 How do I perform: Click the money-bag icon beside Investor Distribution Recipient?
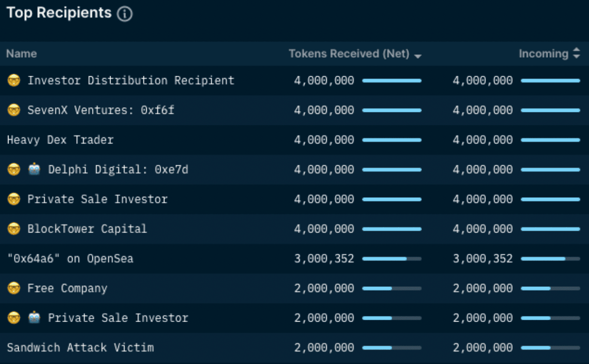[x=13, y=80]
